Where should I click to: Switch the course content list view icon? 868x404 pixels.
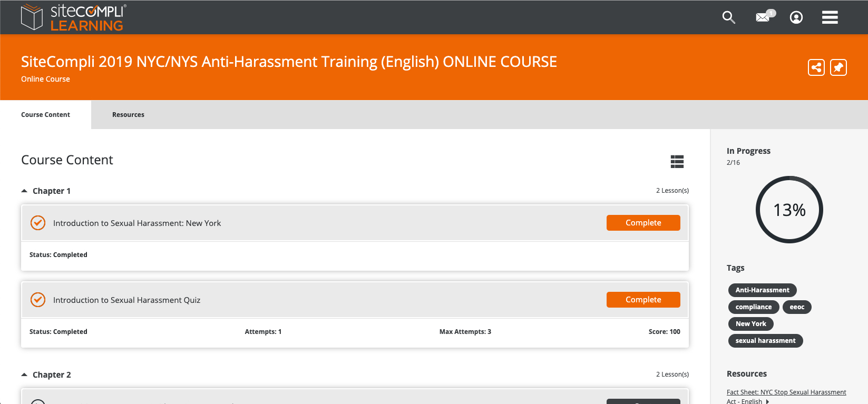(677, 162)
